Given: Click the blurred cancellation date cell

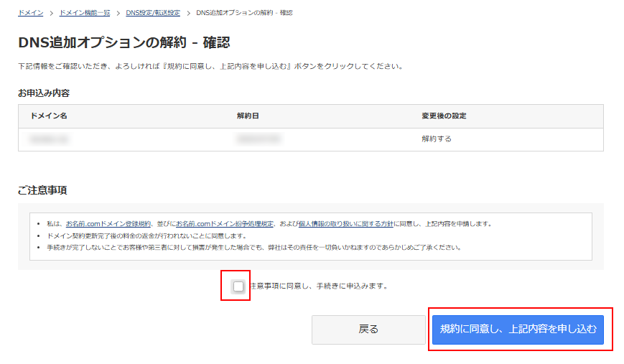Looking at the screenshot, I should pyautogui.click(x=259, y=139).
